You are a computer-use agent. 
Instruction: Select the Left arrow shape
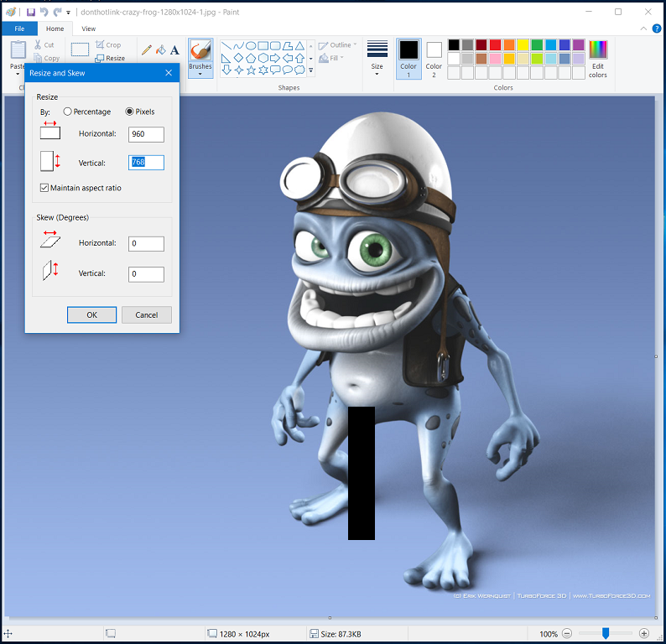[x=288, y=58]
